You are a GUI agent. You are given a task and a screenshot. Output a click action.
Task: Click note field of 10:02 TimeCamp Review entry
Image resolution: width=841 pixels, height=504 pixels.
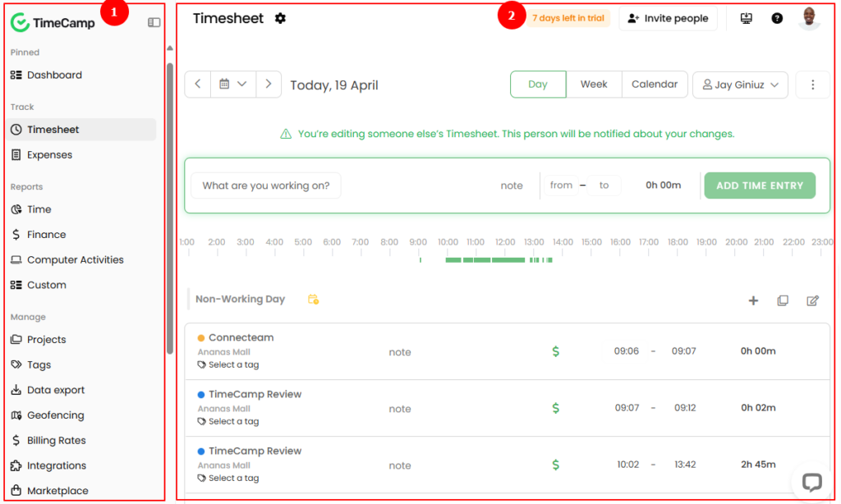tap(400, 466)
